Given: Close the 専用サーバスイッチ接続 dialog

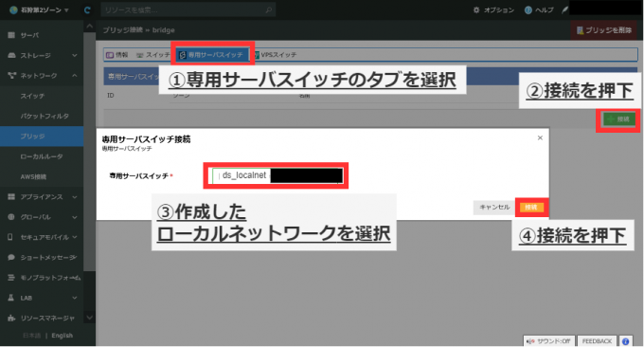Looking at the screenshot, I should (540, 137).
